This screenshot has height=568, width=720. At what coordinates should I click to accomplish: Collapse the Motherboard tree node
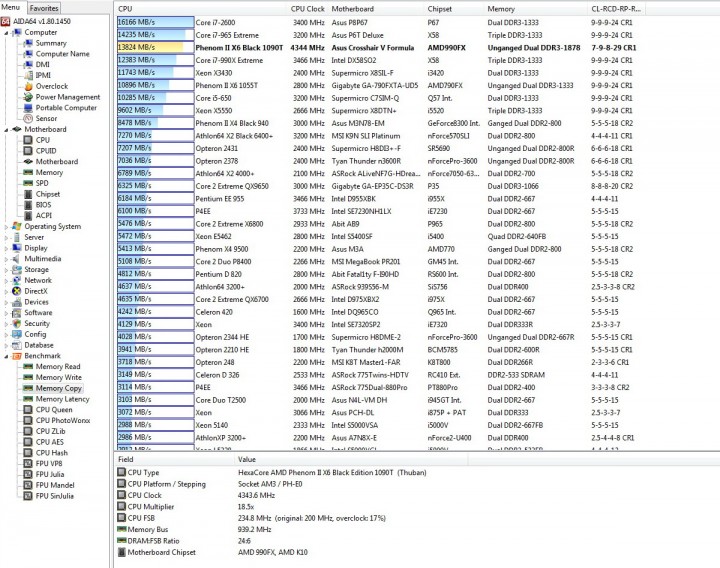coord(6,129)
